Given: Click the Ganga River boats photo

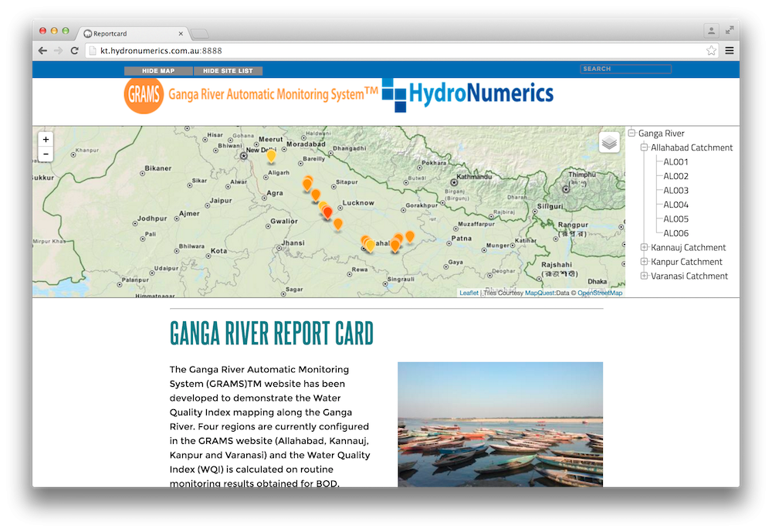Looking at the screenshot, I should 500,425.
